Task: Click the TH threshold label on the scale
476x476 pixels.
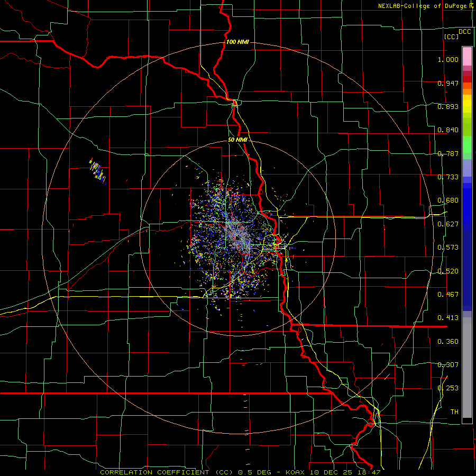Action: click(x=454, y=412)
